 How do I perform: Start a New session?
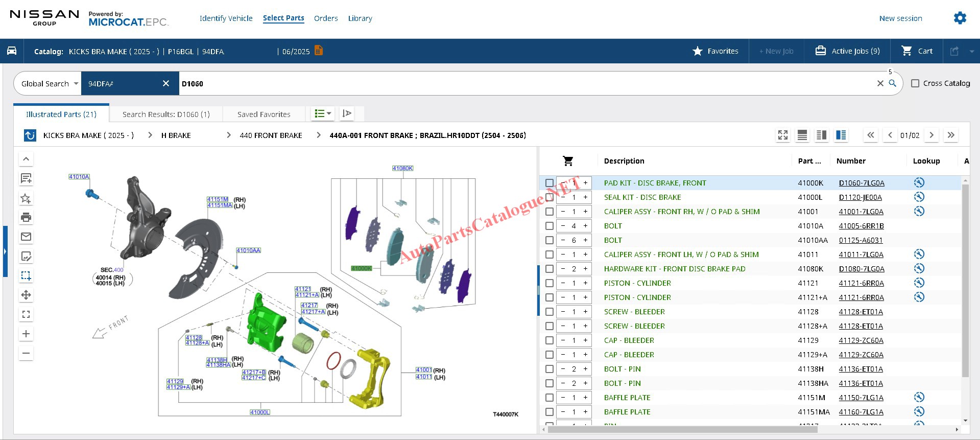tap(900, 18)
